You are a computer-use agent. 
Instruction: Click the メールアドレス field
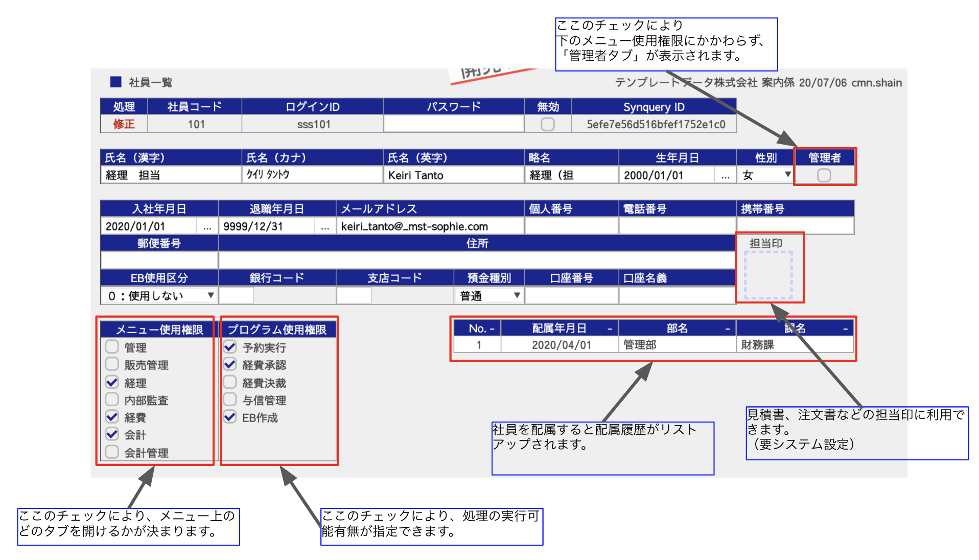pyautogui.click(x=430, y=226)
